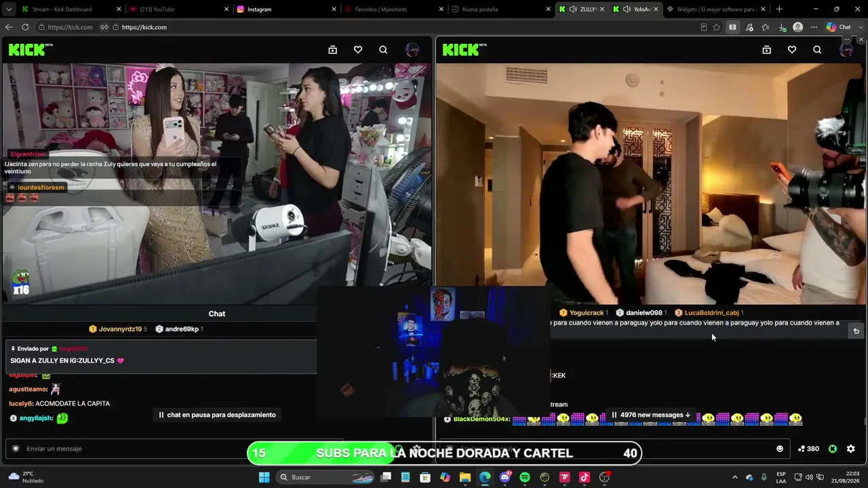
Task: Click the 380 points balance in right chat
Action: [808, 449]
